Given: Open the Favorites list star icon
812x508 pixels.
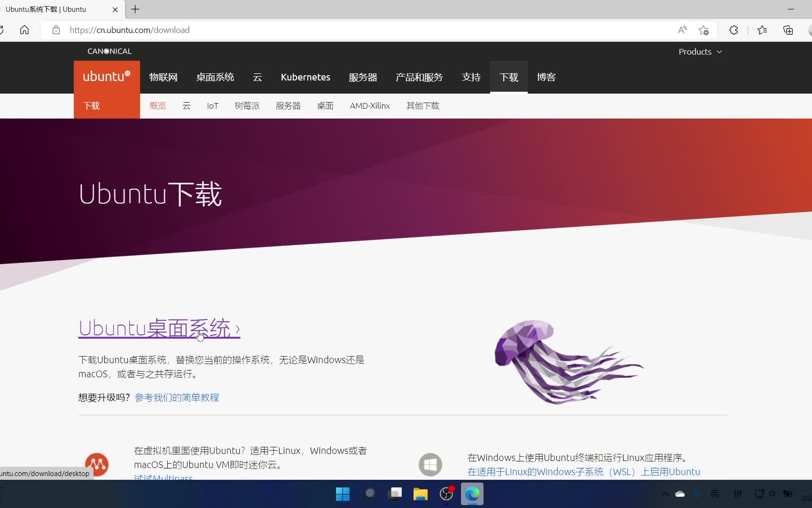Looking at the screenshot, I should (x=762, y=30).
